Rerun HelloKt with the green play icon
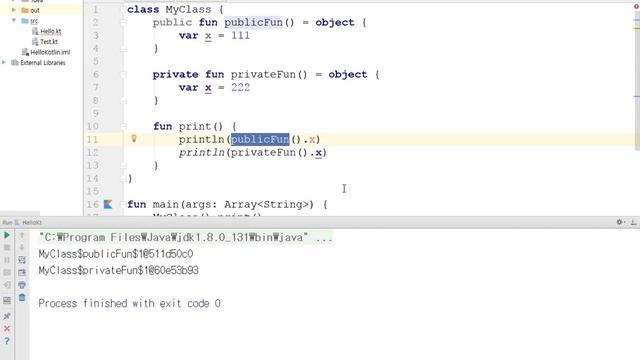640x360 pixels. click(x=7, y=235)
